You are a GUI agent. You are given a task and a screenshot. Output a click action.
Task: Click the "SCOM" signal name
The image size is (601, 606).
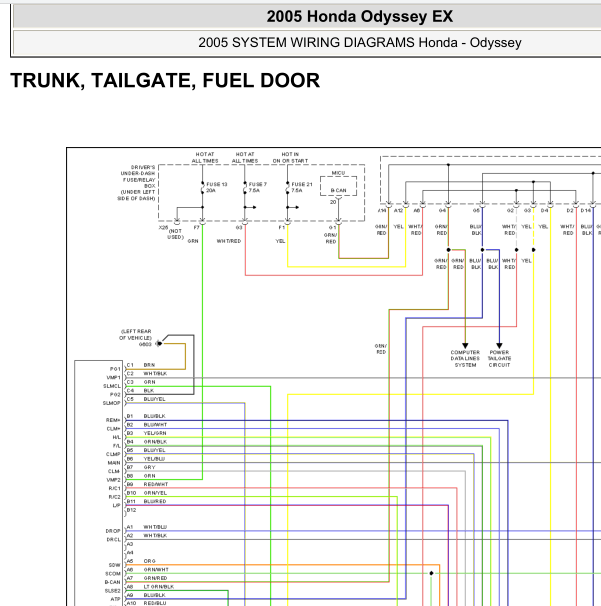coord(113,574)
